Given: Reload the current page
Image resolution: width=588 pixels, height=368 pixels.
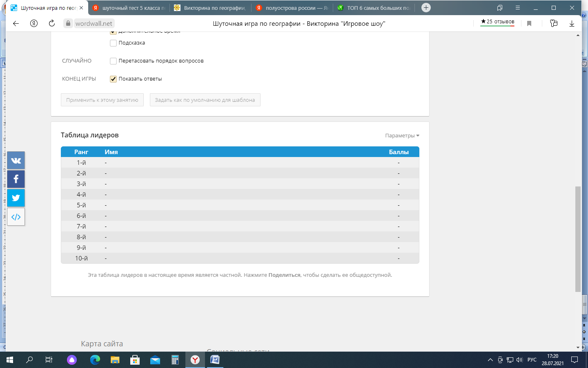Looking at the screenshot, I should tap(52, 23).
